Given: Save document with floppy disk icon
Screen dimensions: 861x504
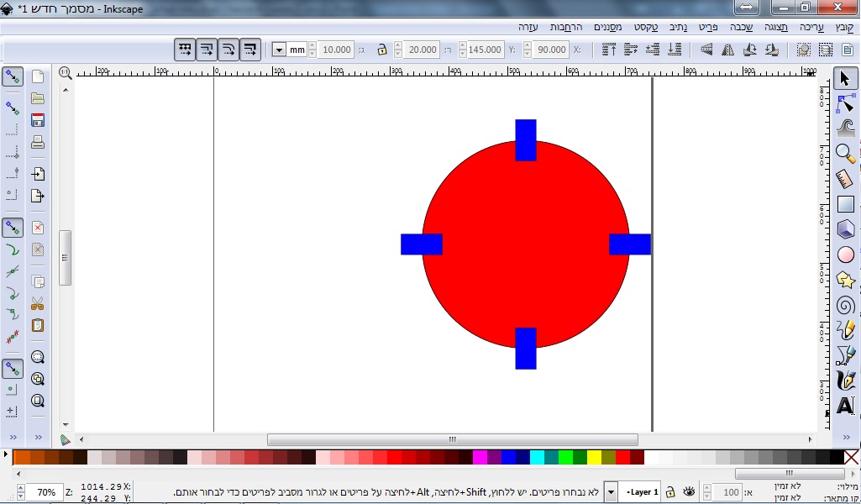Looking at the screenshot, I should pyautogui.click(x=37, y=120).
